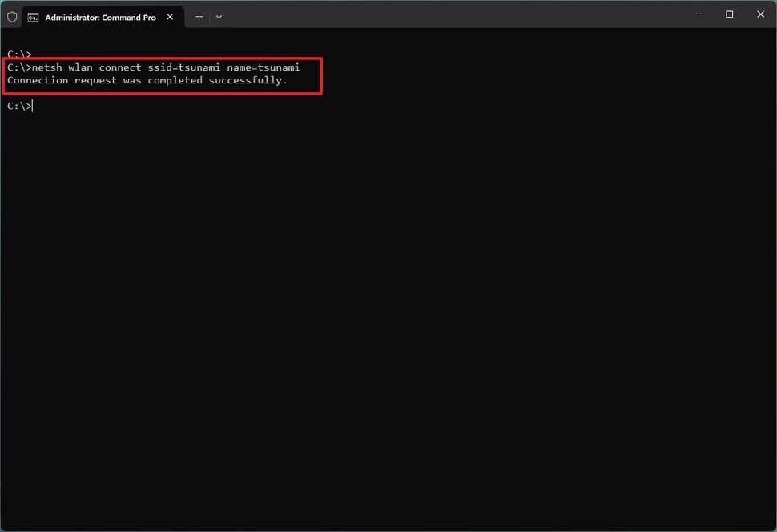This screenshot has height=532, width=777.
Task: Click the new tab plus icon
Action: [199, 16]
